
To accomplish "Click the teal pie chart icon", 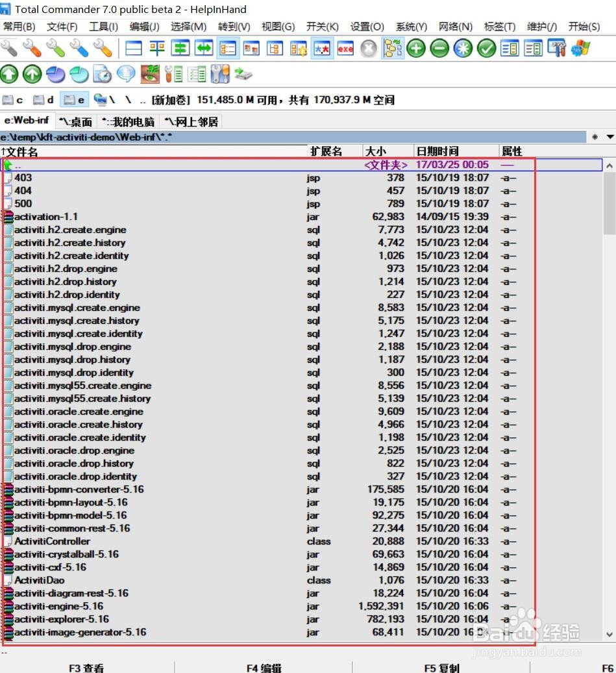I will [x=79, y=74].
